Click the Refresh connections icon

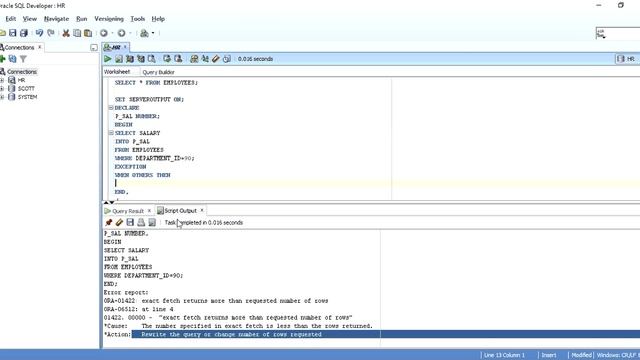[13, 59]
